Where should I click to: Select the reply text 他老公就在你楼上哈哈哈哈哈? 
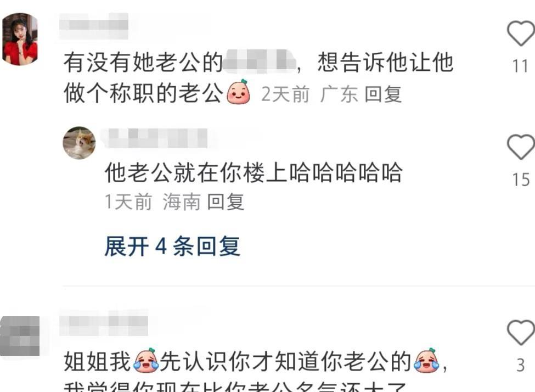(x=254, y=172)
